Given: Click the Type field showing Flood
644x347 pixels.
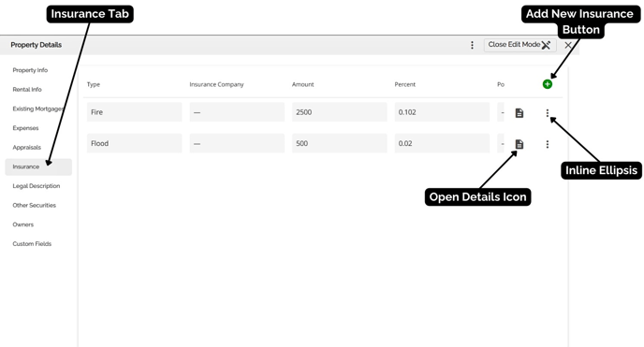Looking at the screenshot, I should pyautogui.click(x=134, y=143).
